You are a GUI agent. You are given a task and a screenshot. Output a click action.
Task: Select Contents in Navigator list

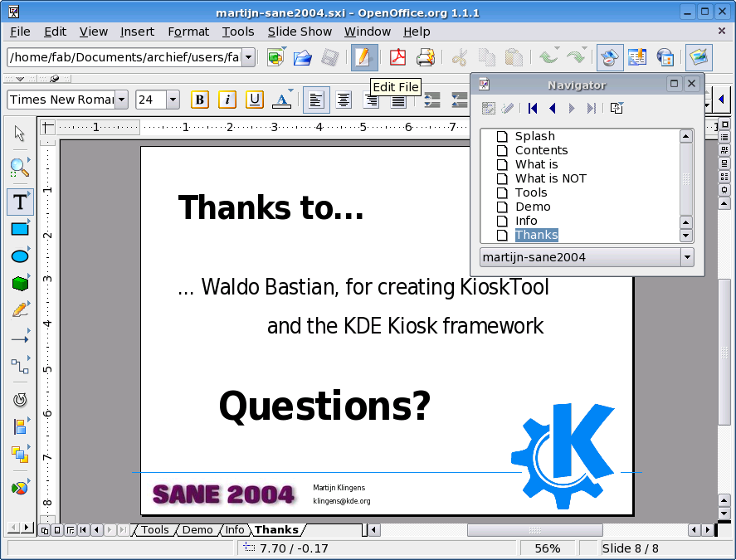point(541,150)
